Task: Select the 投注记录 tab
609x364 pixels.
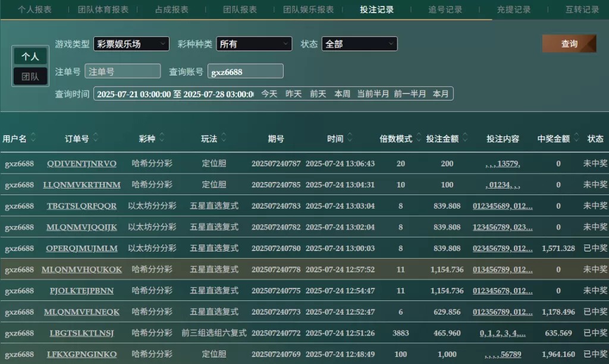Action: point(376,10)
